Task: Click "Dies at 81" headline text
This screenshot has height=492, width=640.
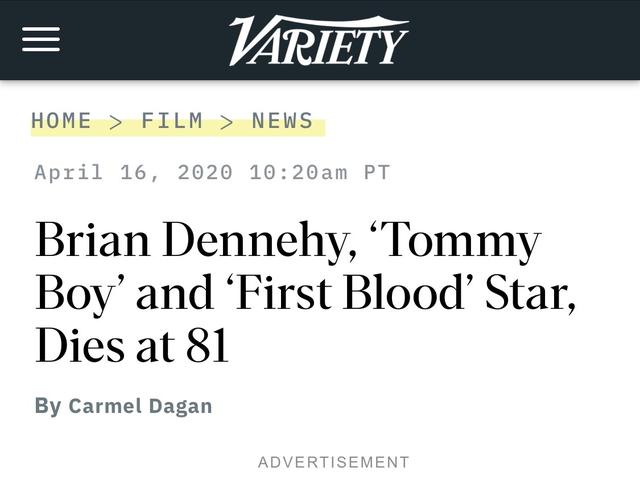Action: (132, 346)
